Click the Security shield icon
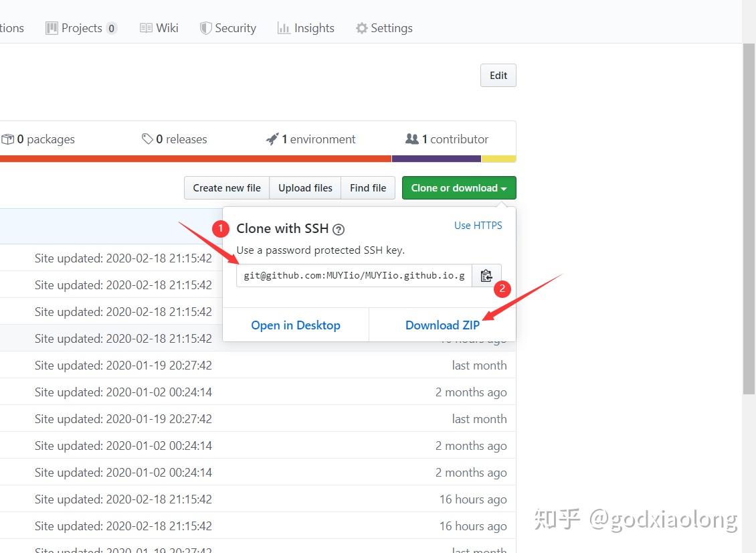 click(204, 27)
